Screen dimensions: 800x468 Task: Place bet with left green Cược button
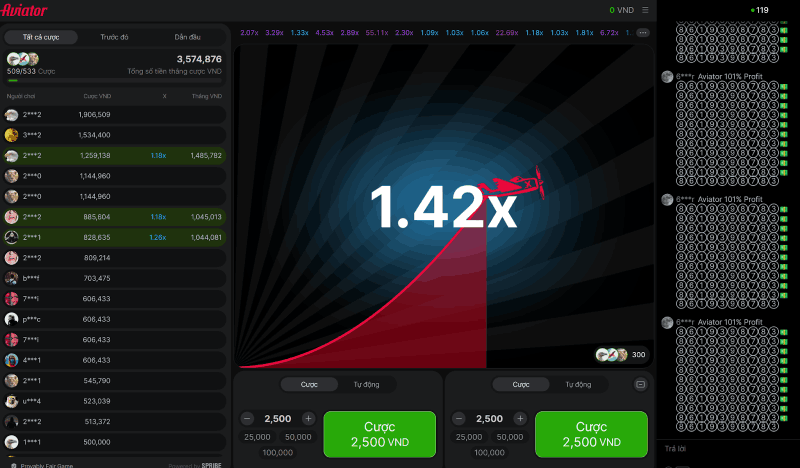click(x=380, y=434)
